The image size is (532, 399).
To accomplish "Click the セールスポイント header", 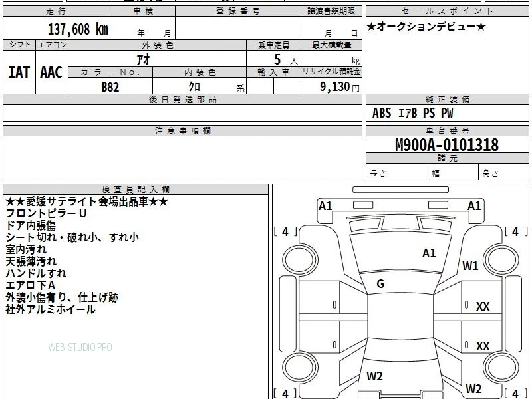I will click(x=447, y=11).
